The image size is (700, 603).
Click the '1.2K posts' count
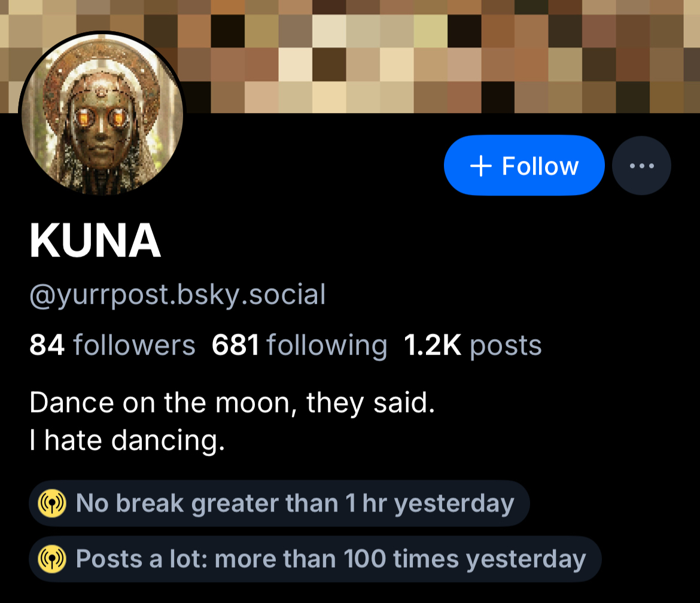473,345
